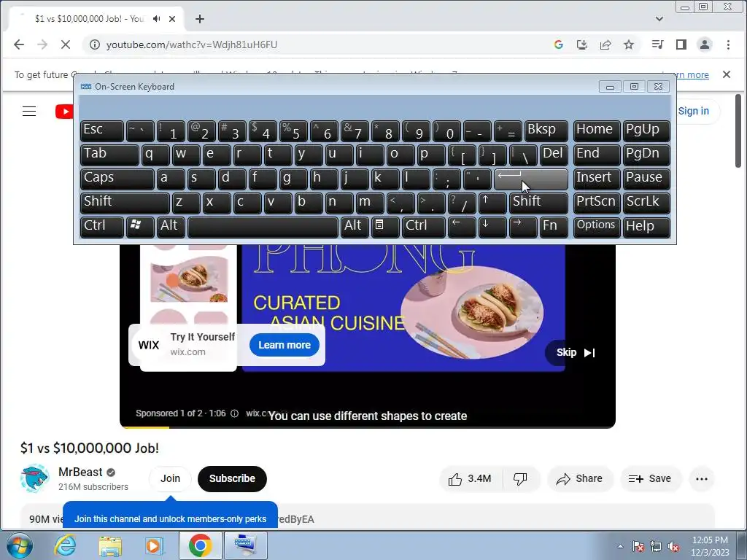Toggle Caps lock on on-screen keyboard
Screen dimensions: 747x560
(x=117, y=179)
